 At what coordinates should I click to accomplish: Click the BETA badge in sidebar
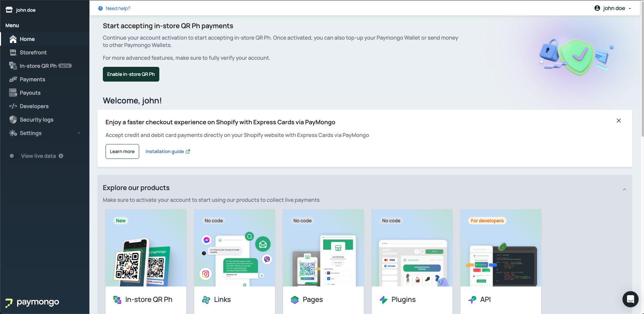tap(65, 66)
